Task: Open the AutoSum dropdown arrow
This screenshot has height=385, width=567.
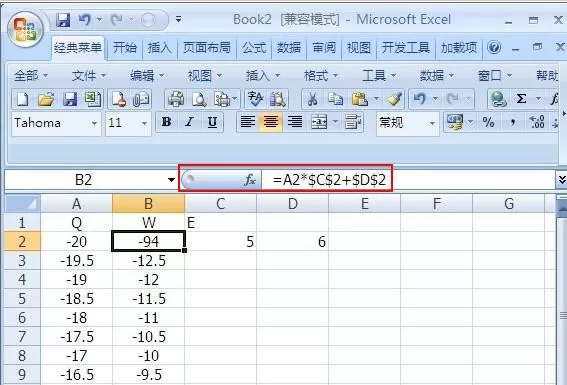Action: coord(538,98)
